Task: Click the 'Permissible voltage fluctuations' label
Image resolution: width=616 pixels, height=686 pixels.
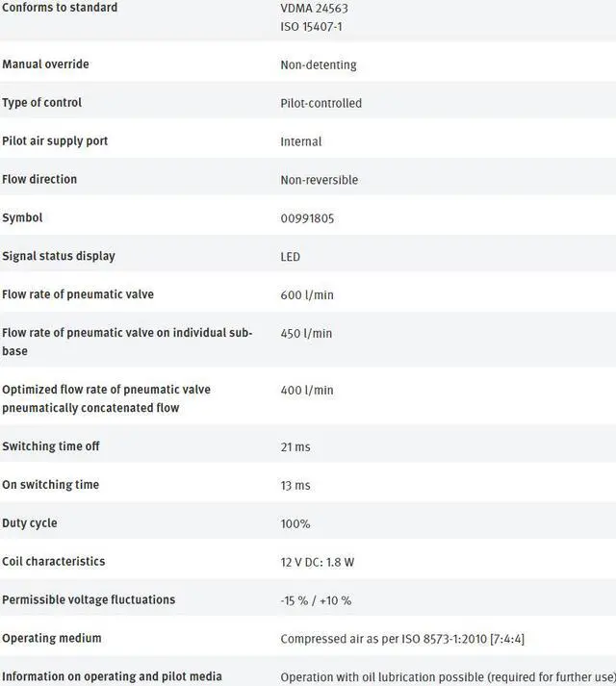Action: pyautogui.click(x=89, y=599)
